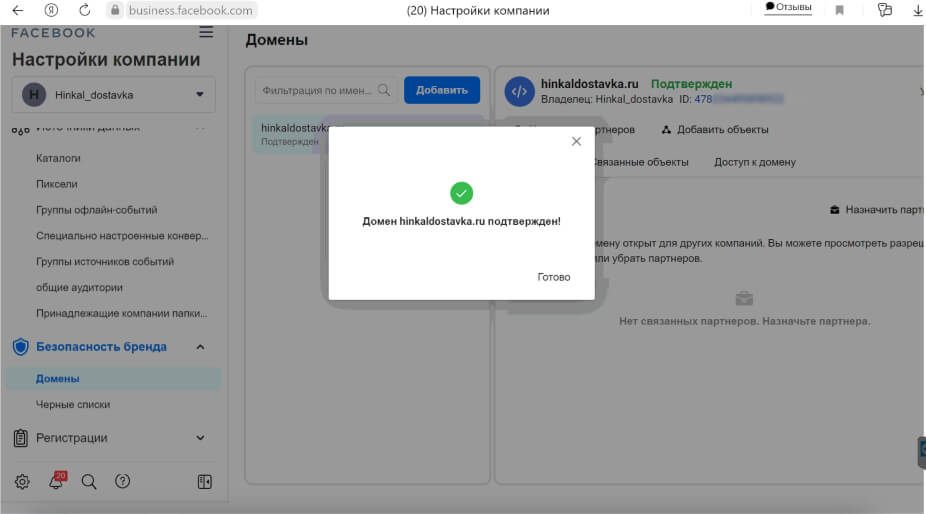
Task: Click the shield icon of Безопасность бренда
Action: 21,347
